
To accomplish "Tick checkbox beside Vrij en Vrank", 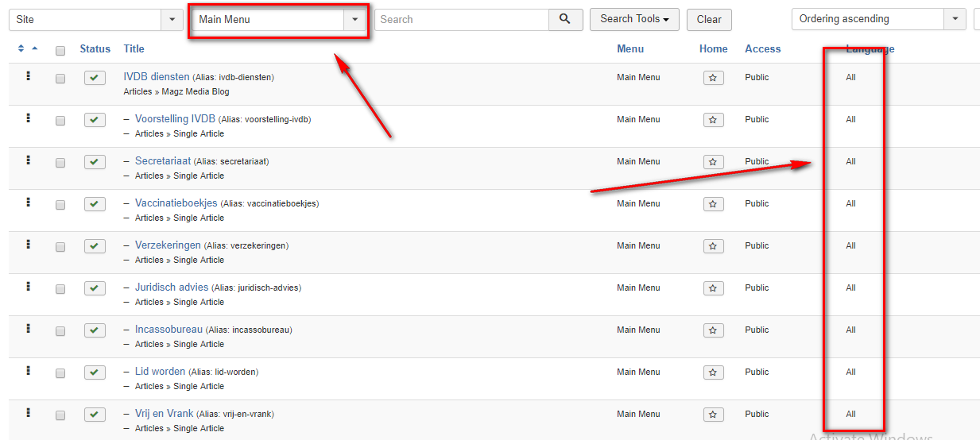I will pyautogui.click(x=60, y=415).
